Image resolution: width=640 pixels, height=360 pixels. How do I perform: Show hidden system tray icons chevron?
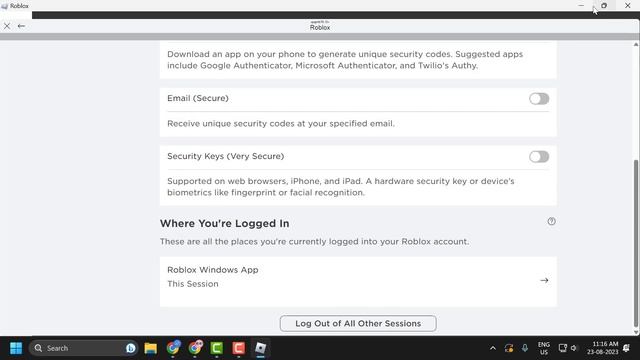click(493, 348)
